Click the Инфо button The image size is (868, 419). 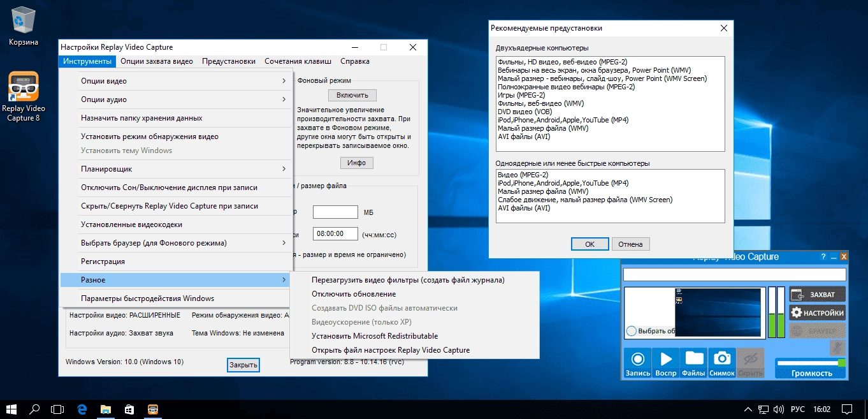click(x=356, y=163)
